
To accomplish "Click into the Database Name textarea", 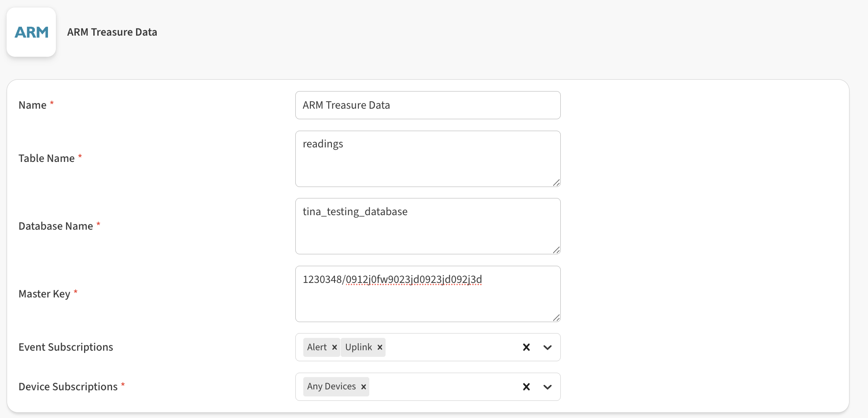I will pos(428,226).
